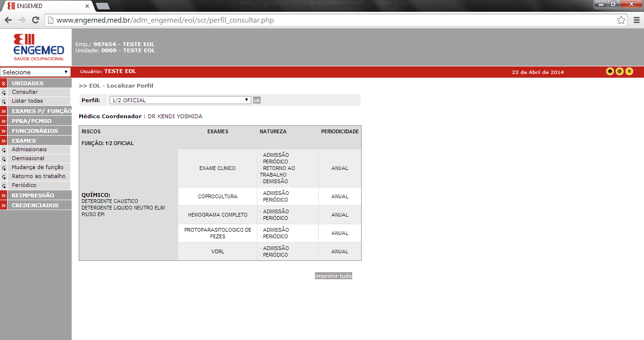644x340 pixels.
Task: Open the CREDENCIADOS menu section
Action: (35, 205)
